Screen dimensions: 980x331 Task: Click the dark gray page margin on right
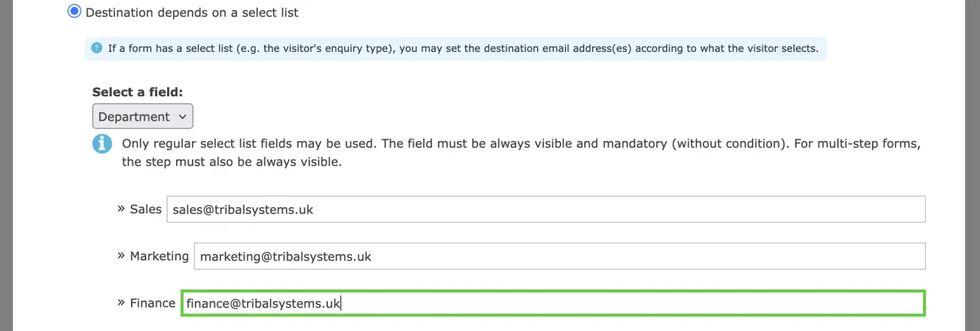point(972,166)
